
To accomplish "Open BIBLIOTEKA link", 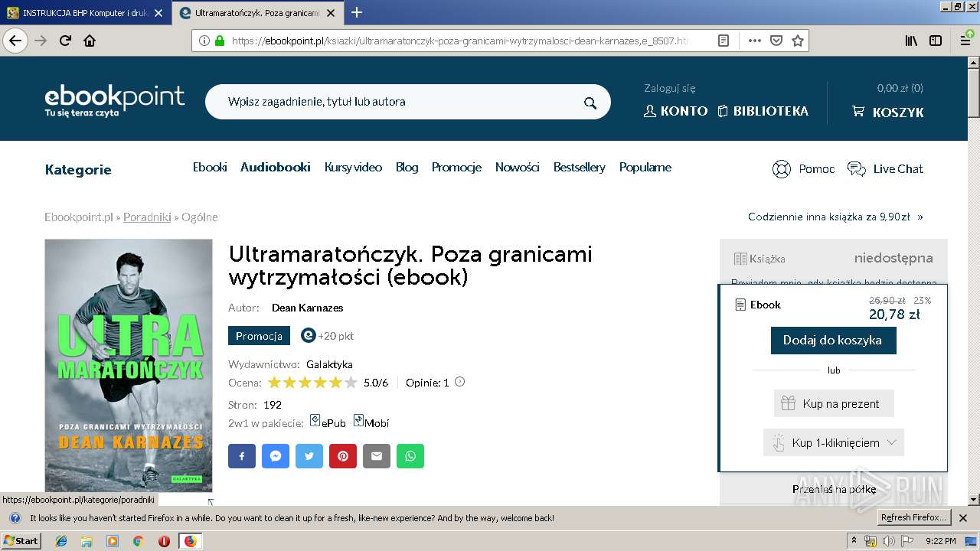I will click(763, 111).
